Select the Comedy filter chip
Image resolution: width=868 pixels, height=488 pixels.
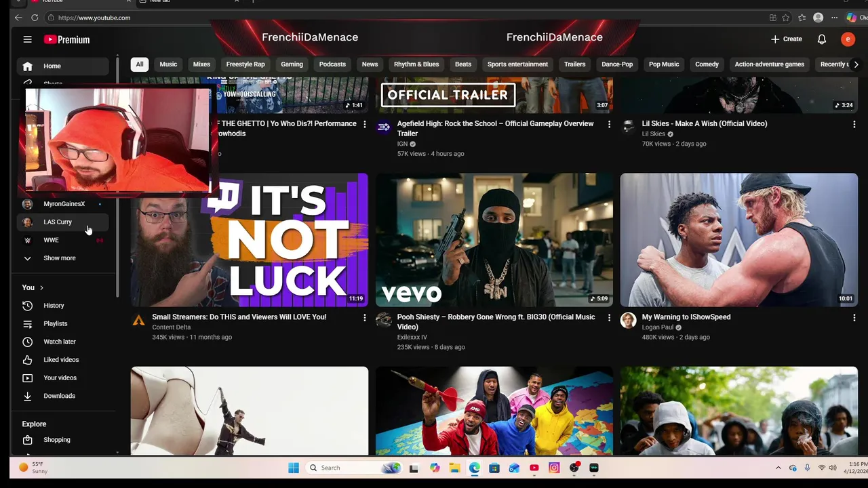[x=707, y=64]
